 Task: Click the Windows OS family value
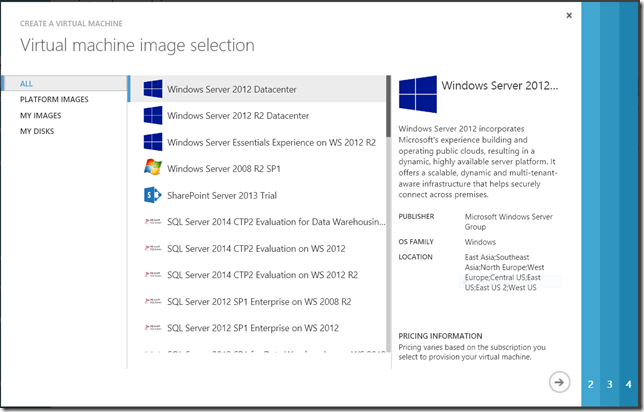click(x=480, y=242)
